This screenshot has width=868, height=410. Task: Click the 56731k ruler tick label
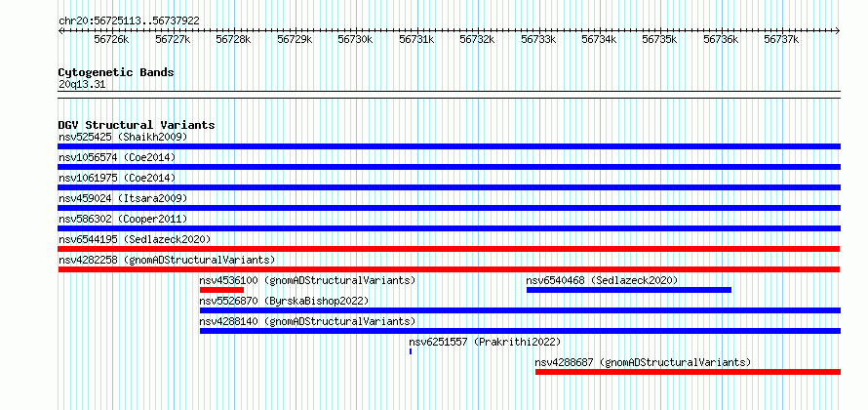point(416,39)
